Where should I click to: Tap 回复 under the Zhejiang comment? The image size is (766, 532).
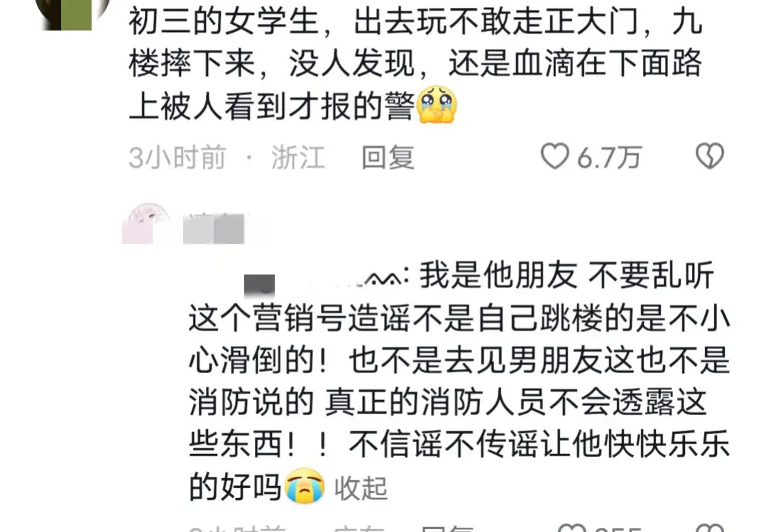[388, 157]
